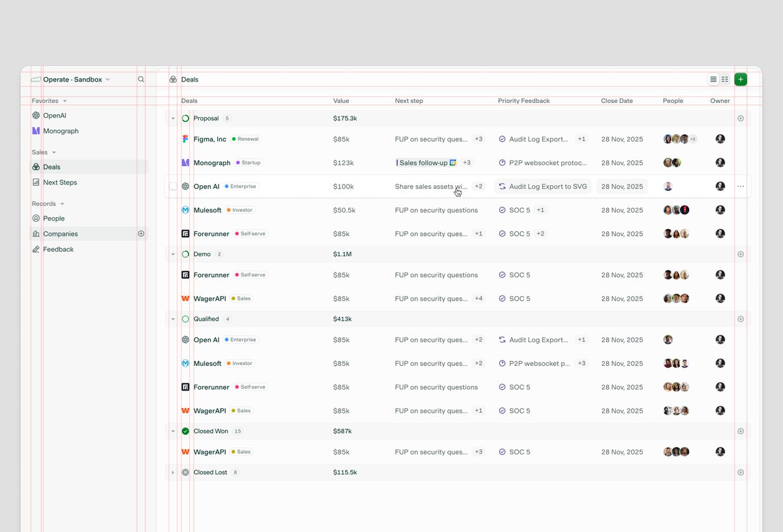Click the $123k value cell
The height and width of the screenshot is (532, 783).
click(343, 163)
